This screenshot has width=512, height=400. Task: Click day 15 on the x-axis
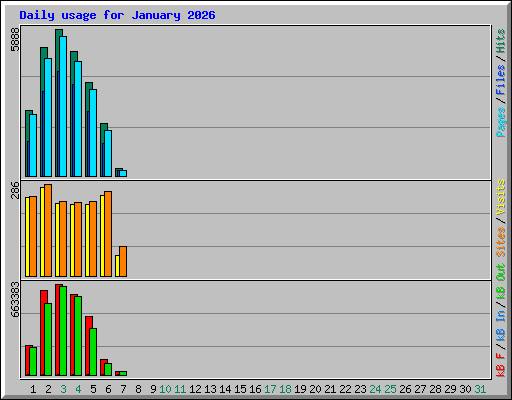coord(240,389)
